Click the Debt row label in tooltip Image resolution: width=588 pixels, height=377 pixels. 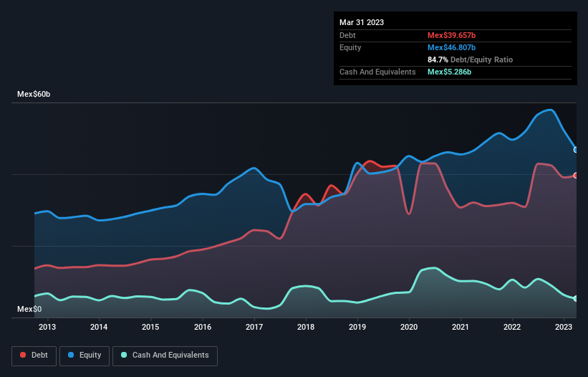tap(347, 35)
